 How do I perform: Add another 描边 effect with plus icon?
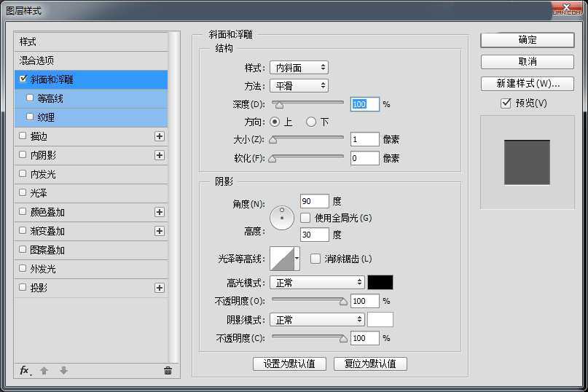[160, 136]
